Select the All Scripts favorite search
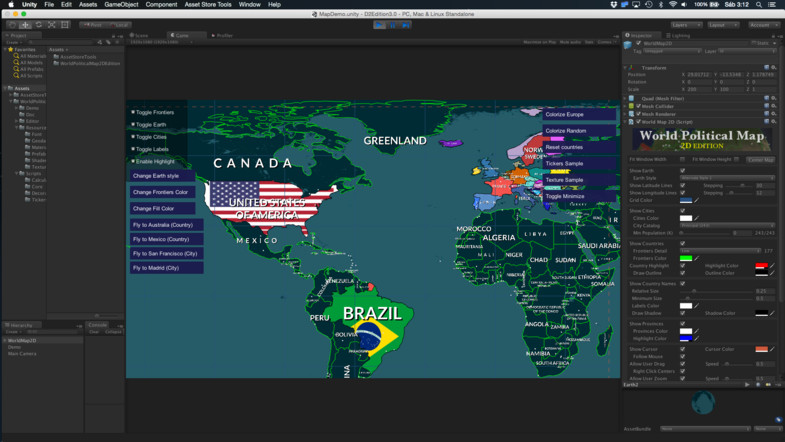The image size is (785, 442). pos(28,76)
